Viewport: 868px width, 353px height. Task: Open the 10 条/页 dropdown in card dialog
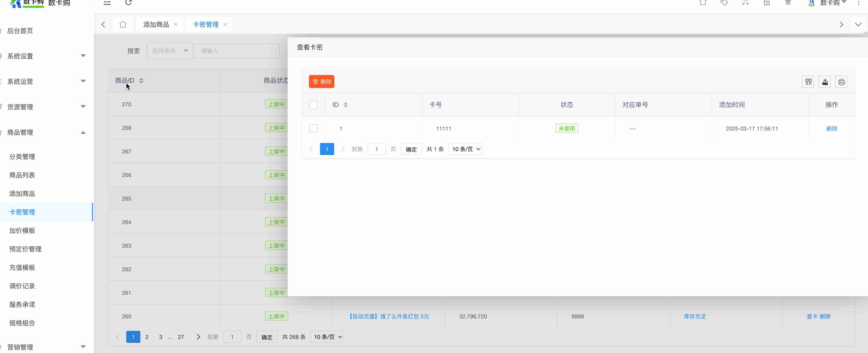[465, 149]
